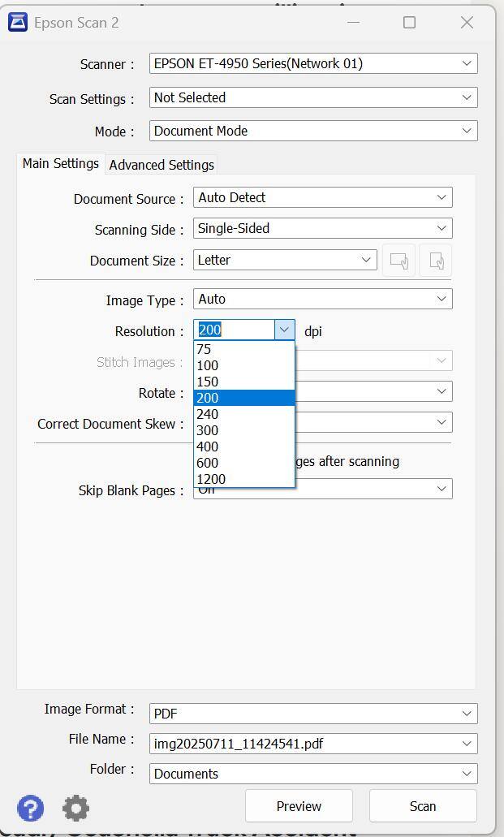Click the portrait orientation icon
Screen dimensions: 504x837
click(x=436, y=261)
